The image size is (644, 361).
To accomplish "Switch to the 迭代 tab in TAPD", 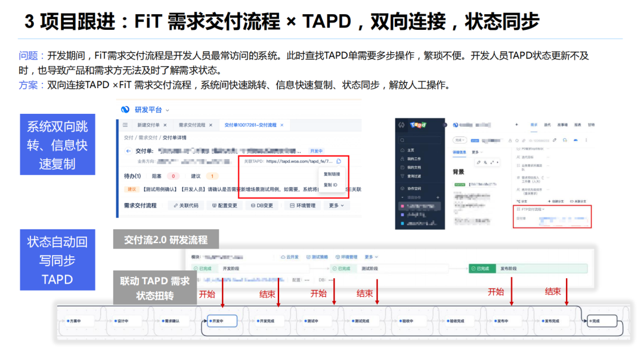I will [x=547, y=125].
